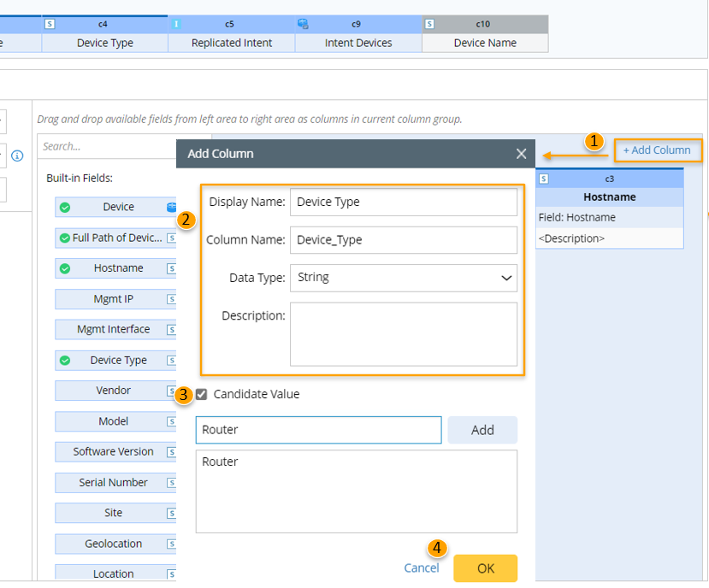Click the Description text area
The image size is (709, 588).
coord(403,334)
